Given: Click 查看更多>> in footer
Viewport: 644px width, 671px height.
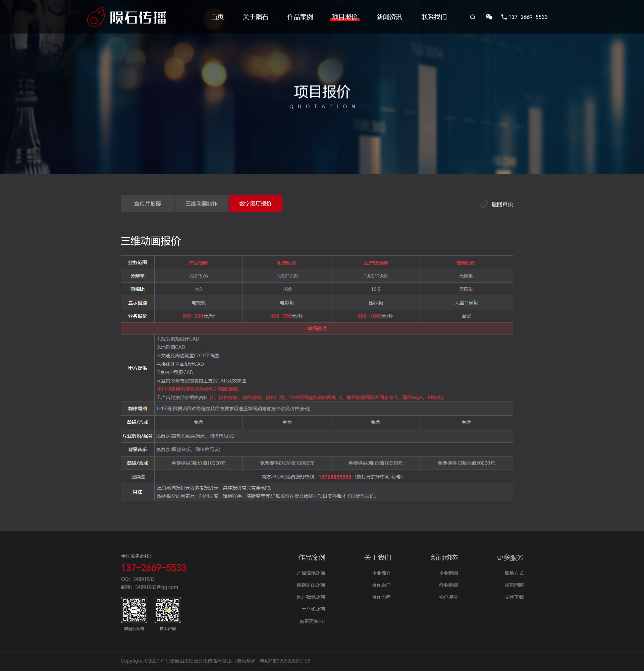Looking at the screenshot, I should click(x=312, y=621).
